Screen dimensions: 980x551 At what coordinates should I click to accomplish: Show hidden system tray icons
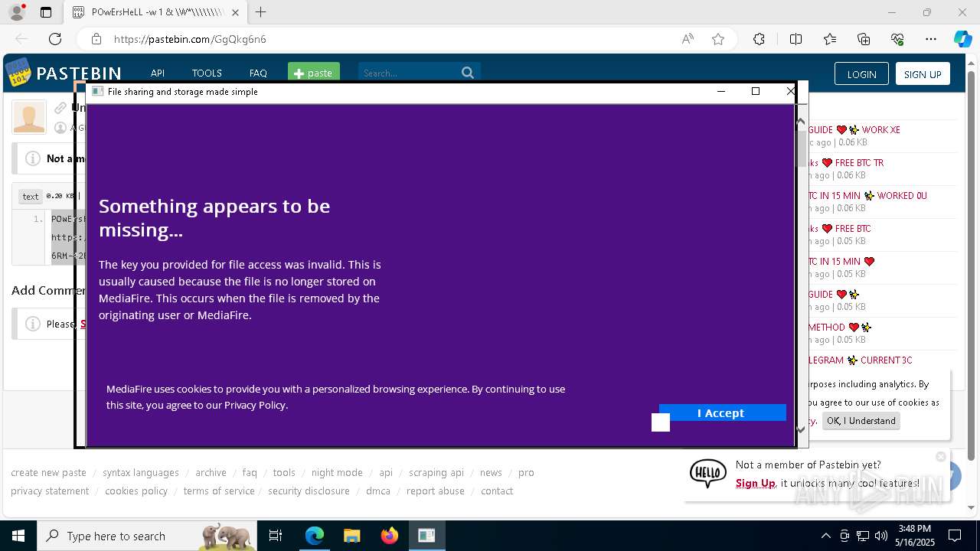(825, 536)
